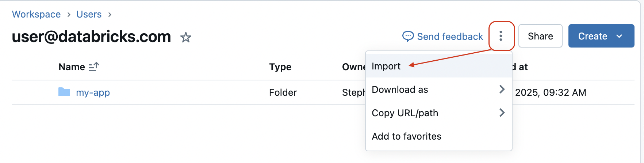Open the my-app folder link

[93, 92]
